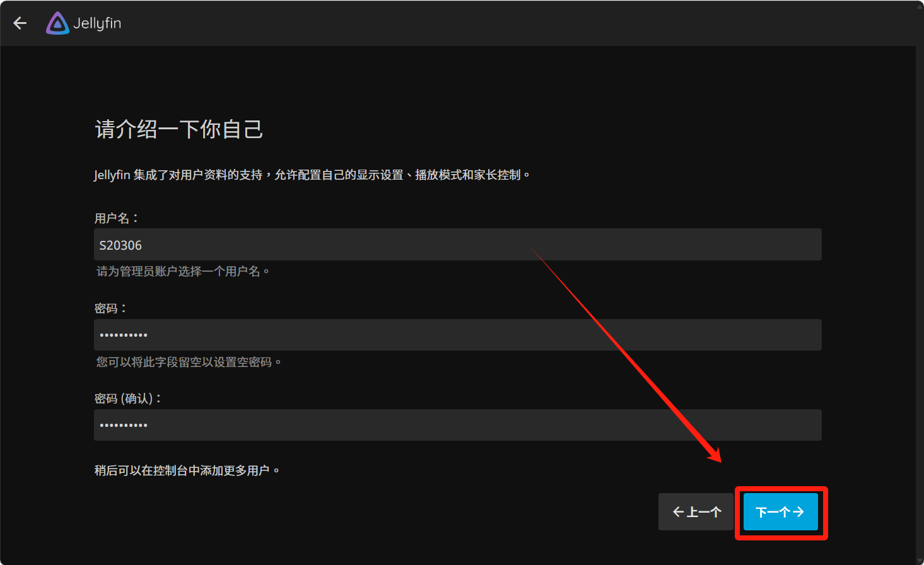
Task: Click the right arrow icon inside 下一个
Action: (798, 512)
